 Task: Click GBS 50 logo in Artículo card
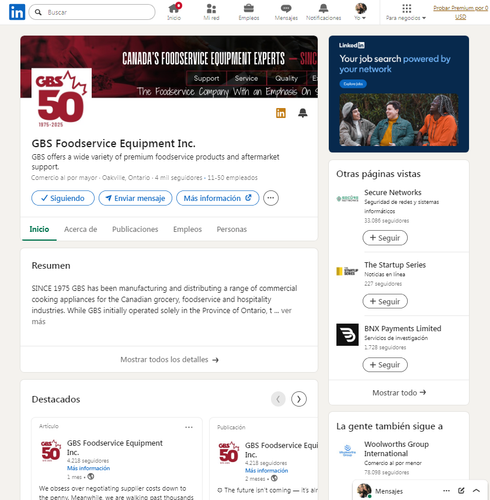pos(51,450)
